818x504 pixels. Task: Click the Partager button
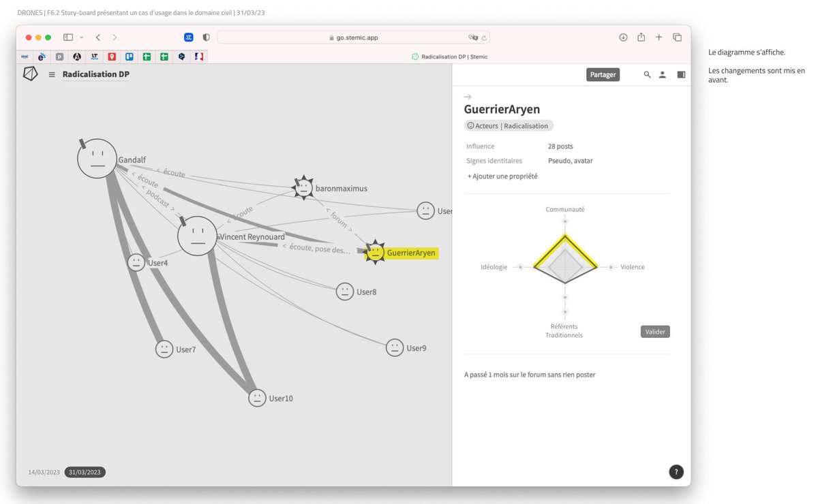[x=603, y=74]
